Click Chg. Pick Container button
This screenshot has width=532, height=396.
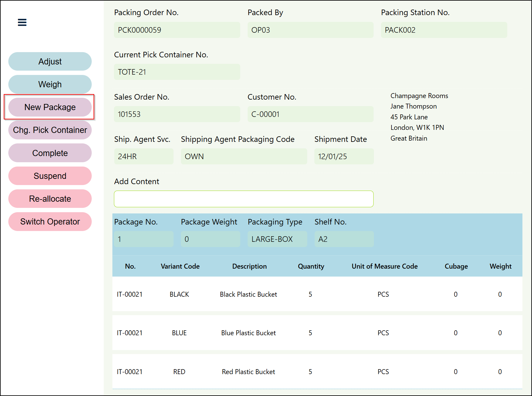click(x=50, y=130)
